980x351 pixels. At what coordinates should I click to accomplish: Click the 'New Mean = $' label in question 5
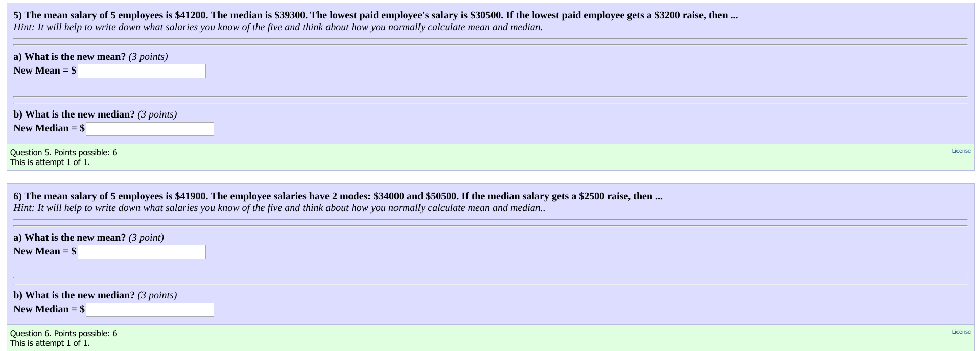45,71
